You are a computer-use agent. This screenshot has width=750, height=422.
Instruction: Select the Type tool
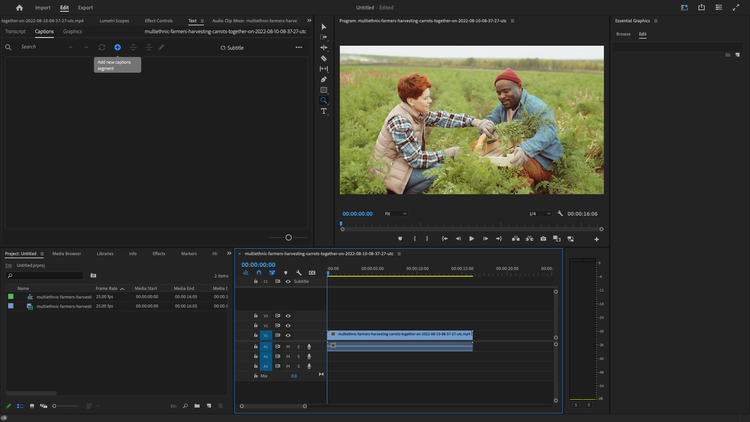coord(324,112)
